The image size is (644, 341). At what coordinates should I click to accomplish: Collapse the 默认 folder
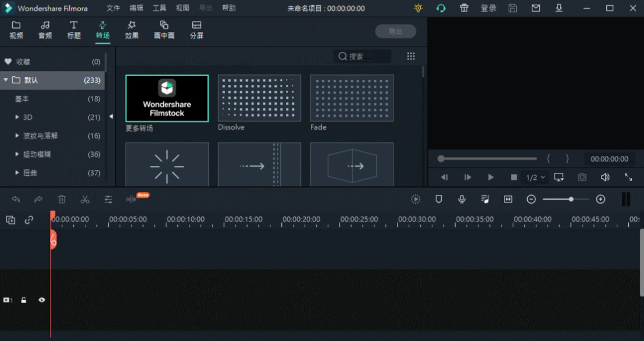[6, 80]
